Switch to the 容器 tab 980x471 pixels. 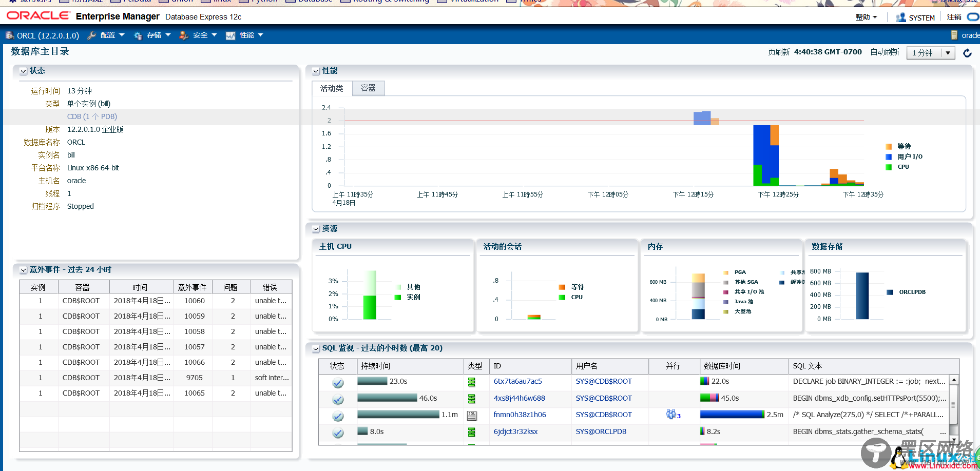(368, 88)
